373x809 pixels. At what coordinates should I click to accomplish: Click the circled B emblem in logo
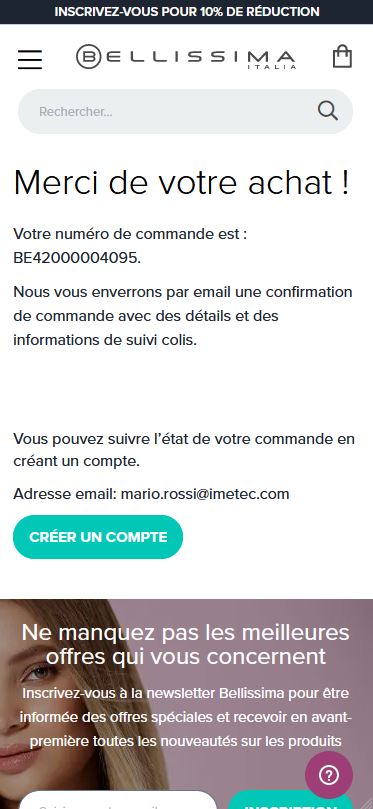pos(89,57)
